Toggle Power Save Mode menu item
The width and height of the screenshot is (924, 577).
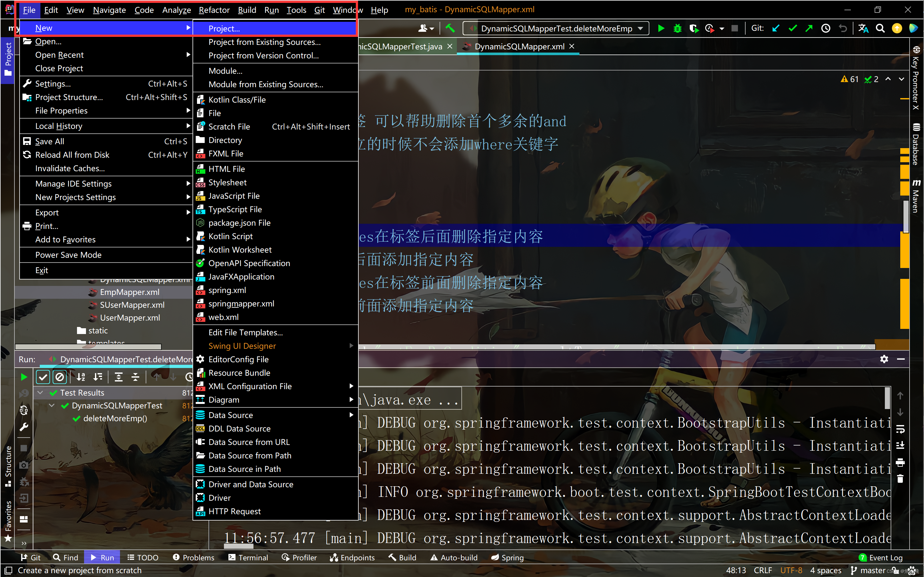(x=68, y=255)
